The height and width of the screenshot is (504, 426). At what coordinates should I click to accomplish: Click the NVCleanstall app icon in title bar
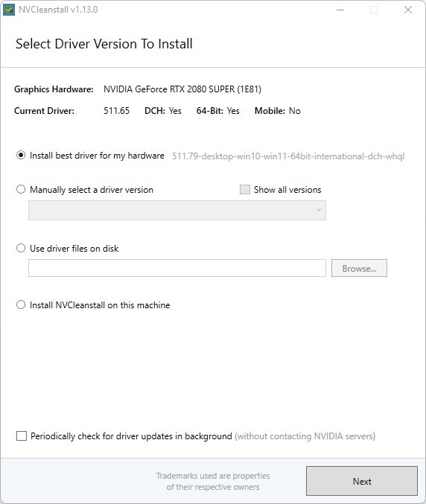pos(9,10)
